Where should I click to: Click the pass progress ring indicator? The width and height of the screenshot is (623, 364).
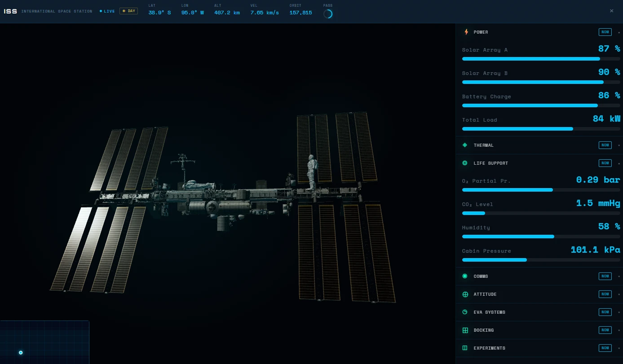pos(328,14)
